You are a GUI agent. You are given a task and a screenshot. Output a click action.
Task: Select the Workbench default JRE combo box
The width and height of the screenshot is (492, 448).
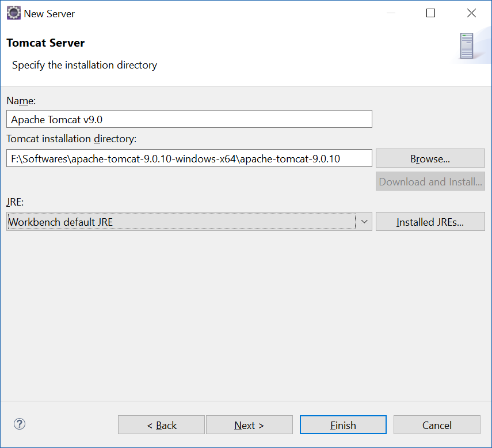pos(189,222)
